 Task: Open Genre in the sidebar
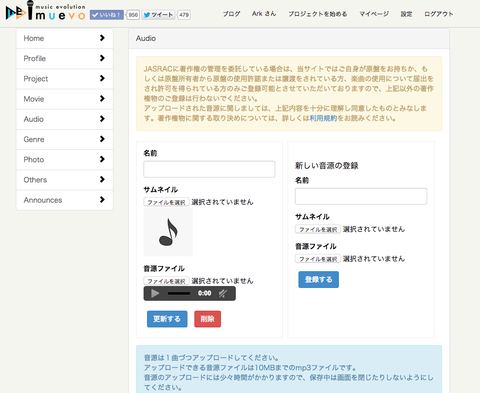click(x=65, y=139)
